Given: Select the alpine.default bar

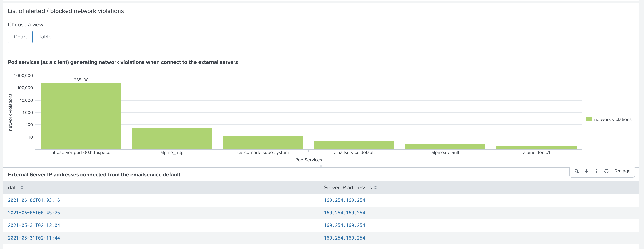Looking at the screenshot, I should pyautogui.click(x=445, y=147).
